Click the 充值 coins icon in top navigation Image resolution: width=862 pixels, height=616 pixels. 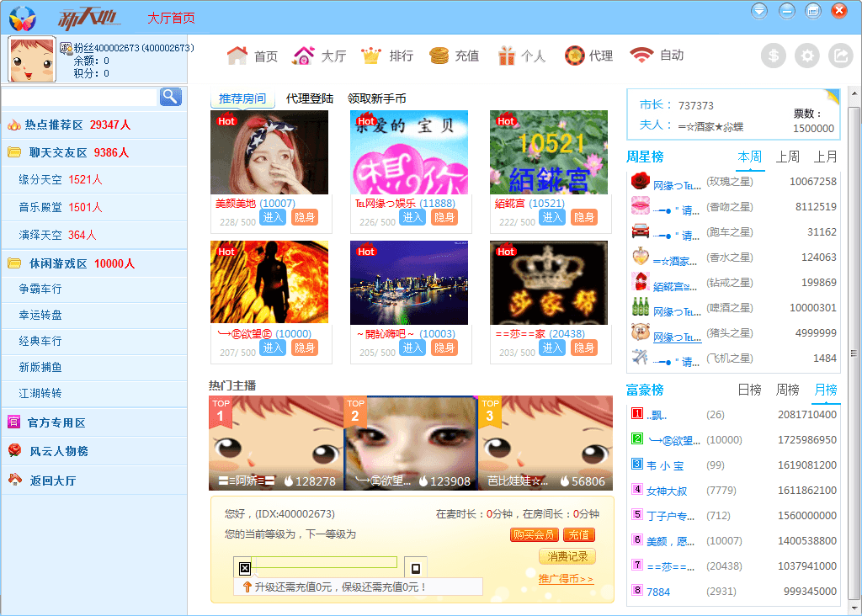[x=439, y=56]
